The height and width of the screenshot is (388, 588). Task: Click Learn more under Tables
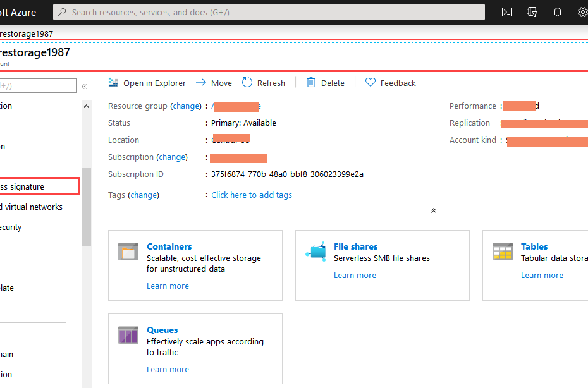(x=542, y=275)
